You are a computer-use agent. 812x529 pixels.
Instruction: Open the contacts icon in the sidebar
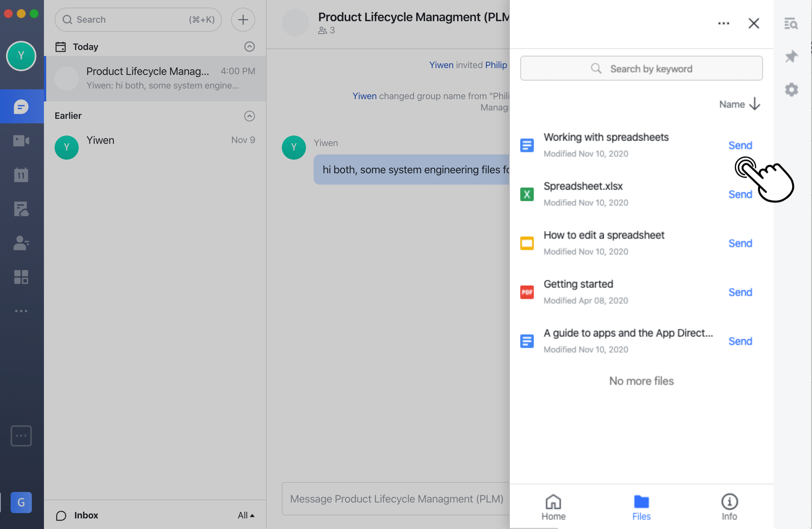point(21,243)
